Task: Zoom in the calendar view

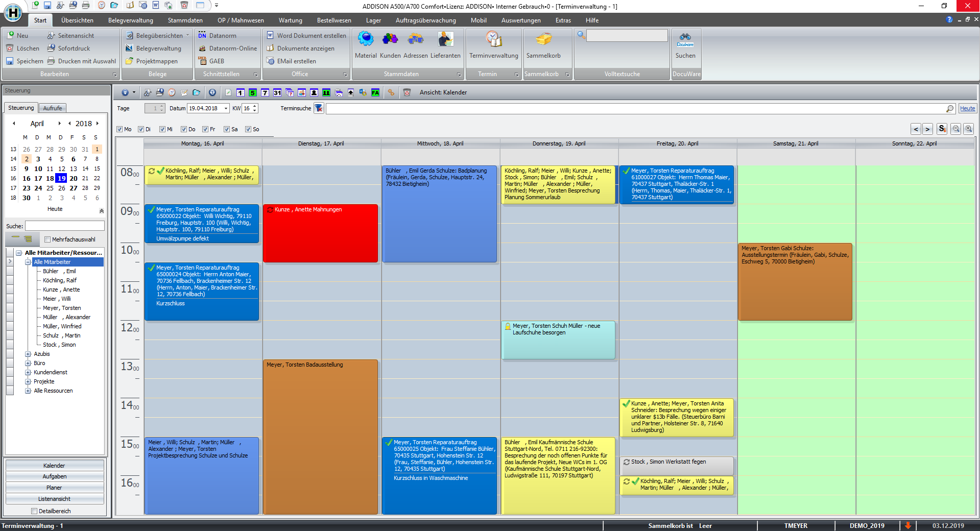Action: (x=968, y=129)
